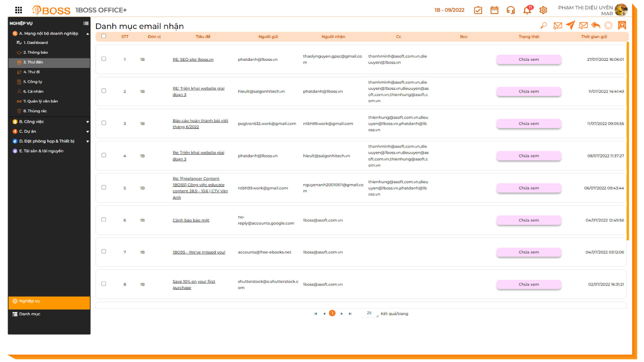Expand the B. Công việc section

click(x=87, y=122)
